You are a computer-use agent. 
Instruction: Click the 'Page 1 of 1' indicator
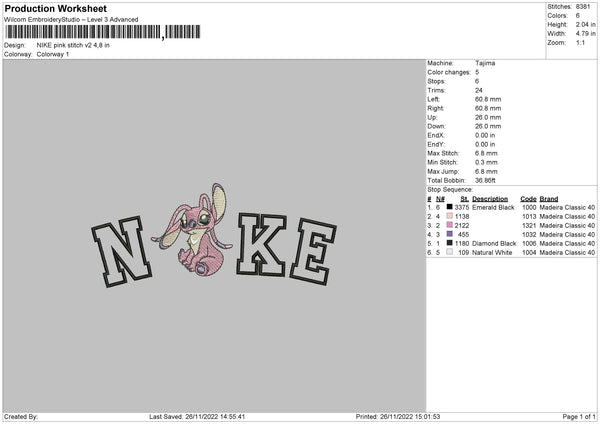pos(579,417)
